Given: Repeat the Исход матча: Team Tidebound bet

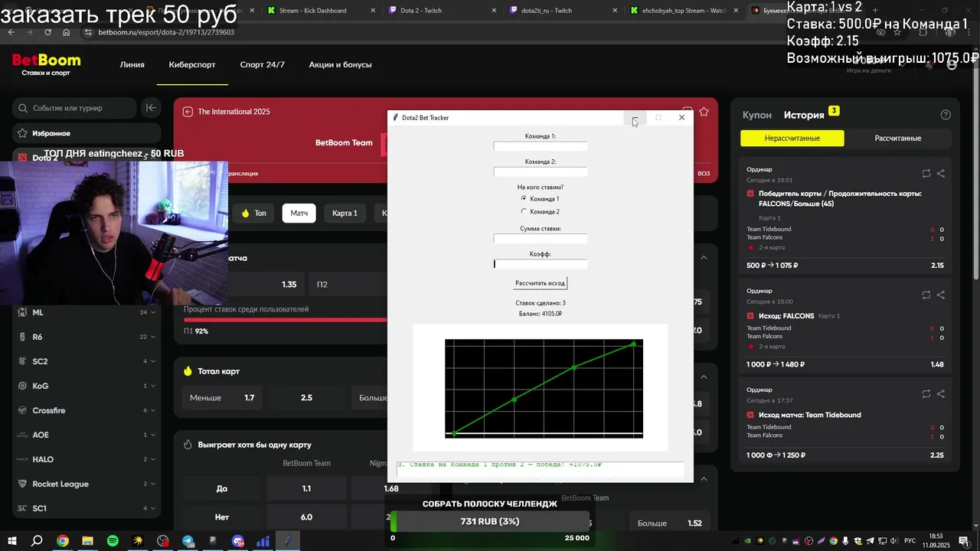Looking at the screenshot, I should (926, 394).
